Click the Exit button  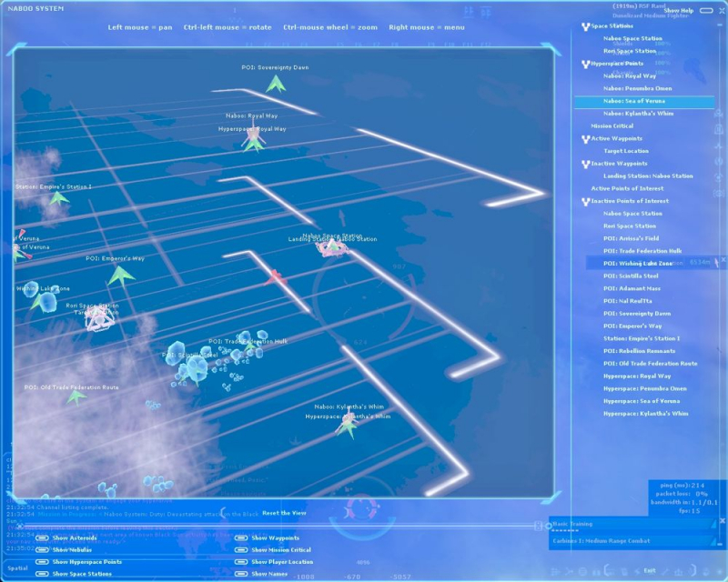click(650, 571)
